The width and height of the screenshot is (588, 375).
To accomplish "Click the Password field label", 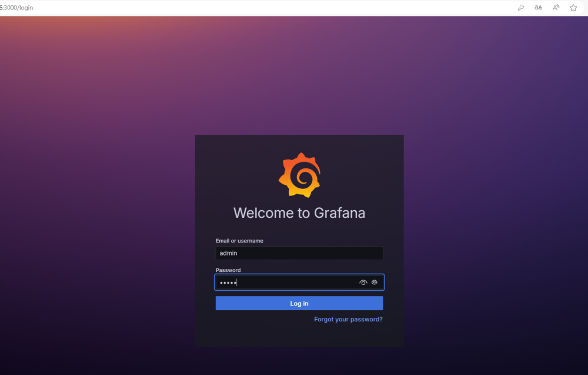I will click(x=228, y=270).
